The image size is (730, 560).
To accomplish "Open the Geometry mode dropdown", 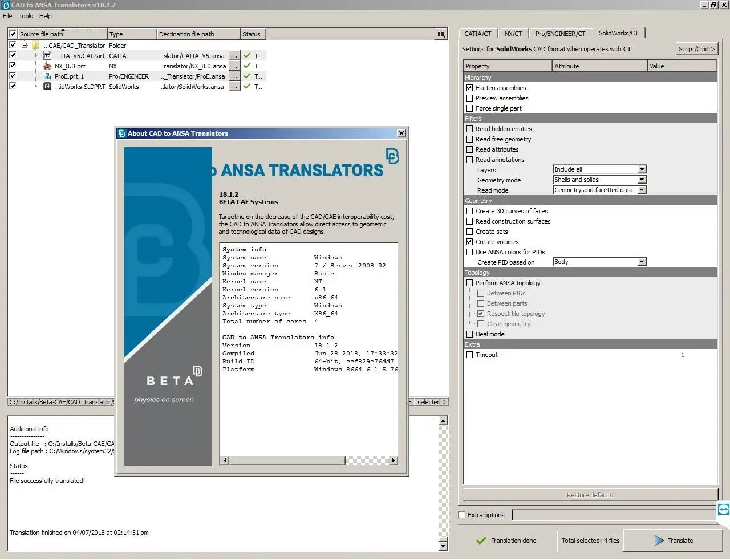I will click(x=599, y=180).
